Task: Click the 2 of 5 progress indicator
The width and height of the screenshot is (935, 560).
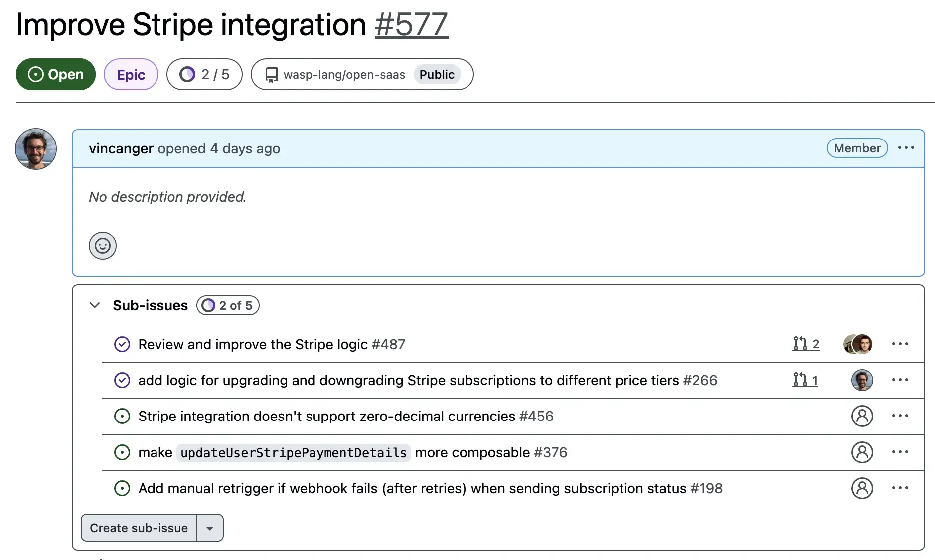Action: pos(228,305)
